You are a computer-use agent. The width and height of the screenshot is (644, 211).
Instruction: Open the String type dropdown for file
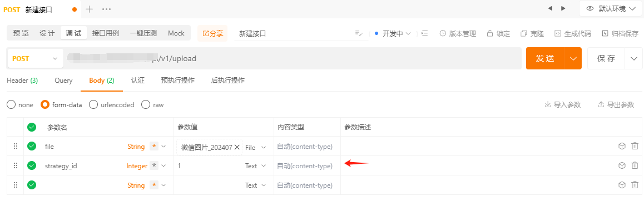tap(164, 146)
